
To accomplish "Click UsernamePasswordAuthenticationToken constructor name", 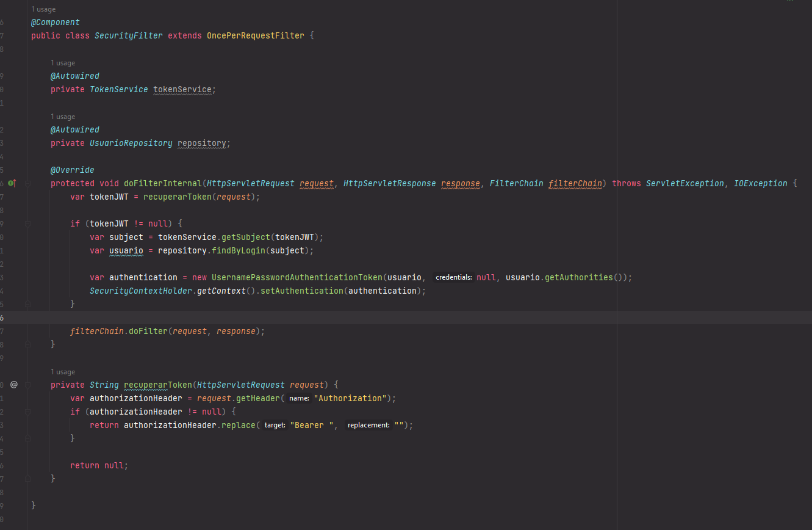I will (x=297, y=277).
